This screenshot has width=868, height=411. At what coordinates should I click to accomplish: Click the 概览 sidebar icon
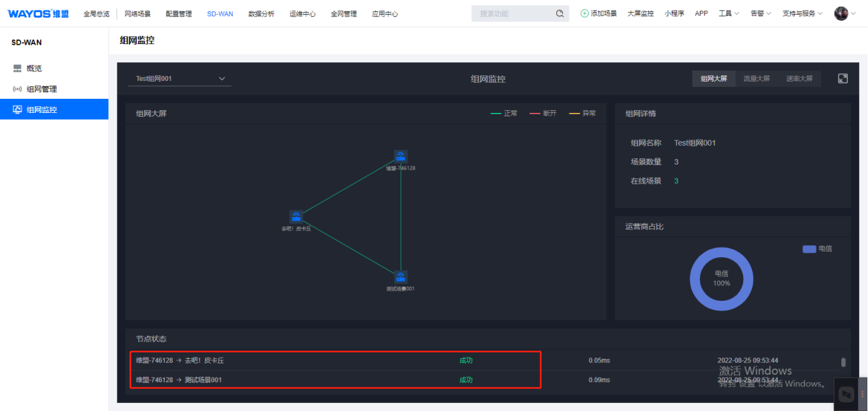(17, 68)
